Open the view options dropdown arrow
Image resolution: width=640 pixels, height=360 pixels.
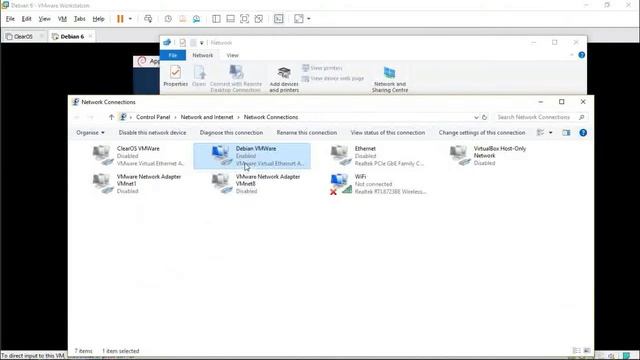click(x=551, y=133)
